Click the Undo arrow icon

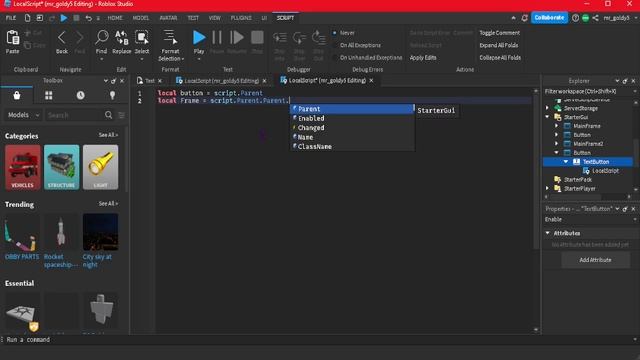point(89,18)
